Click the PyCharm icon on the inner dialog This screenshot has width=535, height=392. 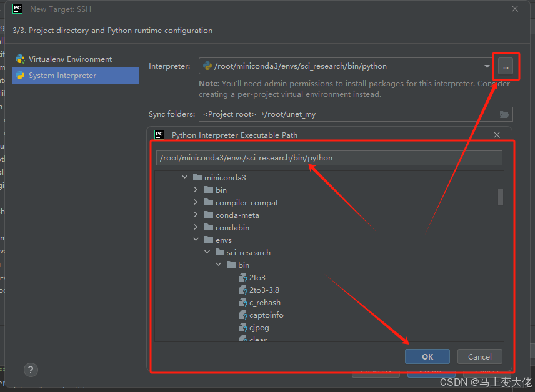[x=159, y=134]
